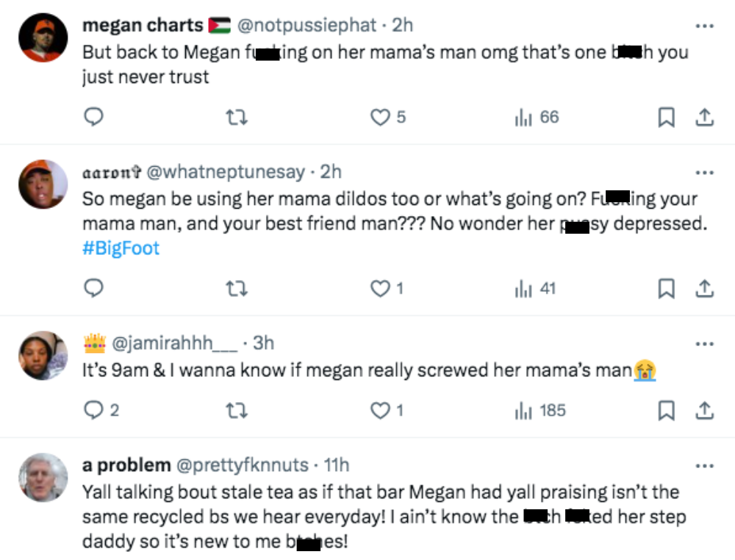Open megan charts profile avatar

point(43,37)
